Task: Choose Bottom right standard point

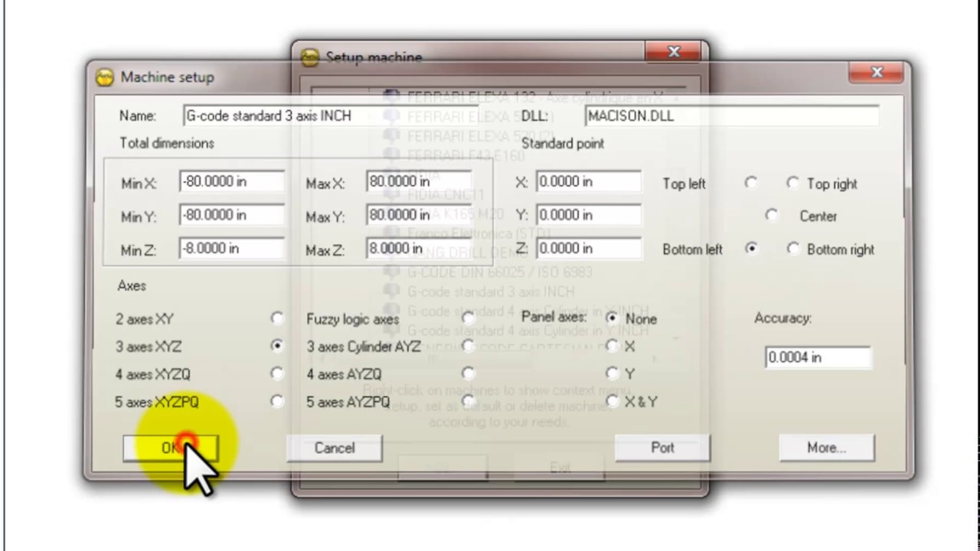Action: [793, 249]
